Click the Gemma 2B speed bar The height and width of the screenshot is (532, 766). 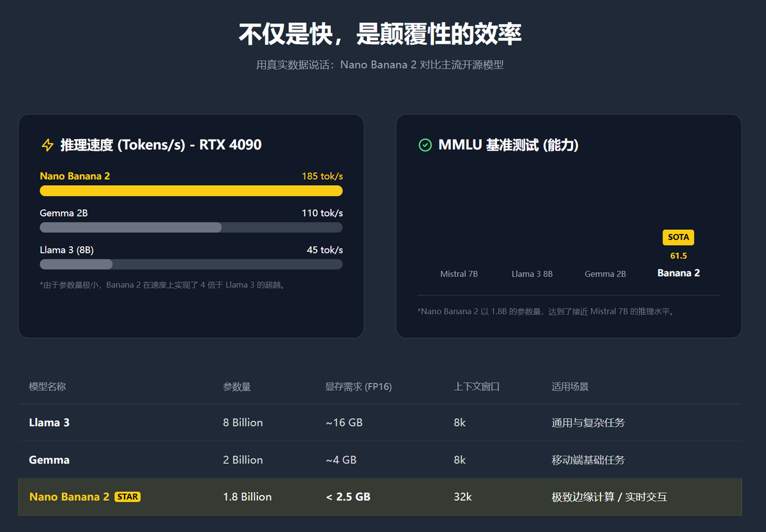(191, 227)
